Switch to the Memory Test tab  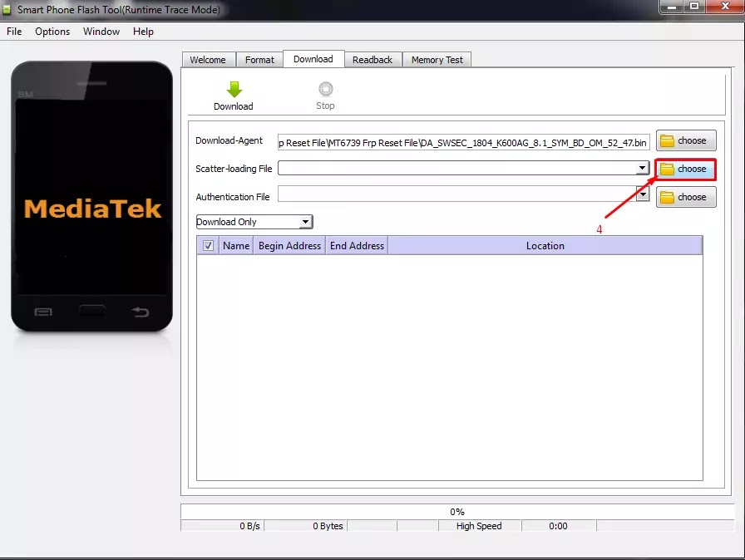tap(437, 60)
